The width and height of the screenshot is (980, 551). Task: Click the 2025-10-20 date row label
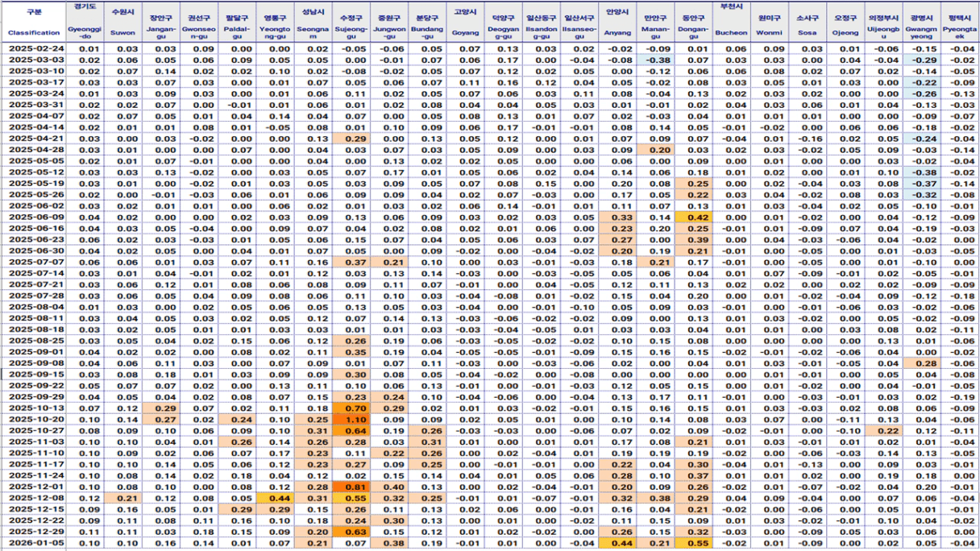click(x=34, y=420)
